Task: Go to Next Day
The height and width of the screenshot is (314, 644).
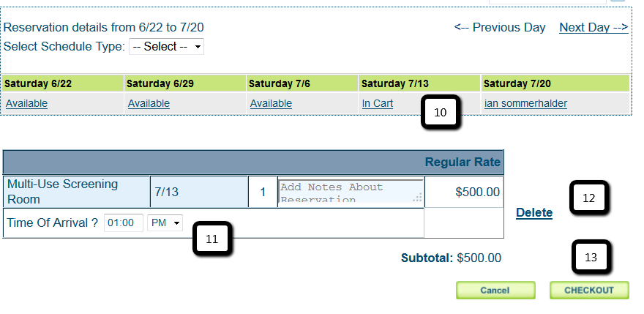Action: (x=594, y=28)
